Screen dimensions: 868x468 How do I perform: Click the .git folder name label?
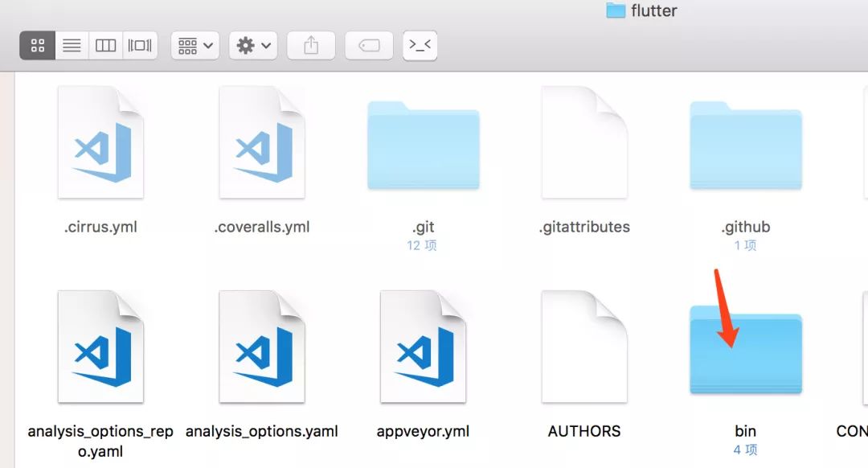[x=424, y=227]
